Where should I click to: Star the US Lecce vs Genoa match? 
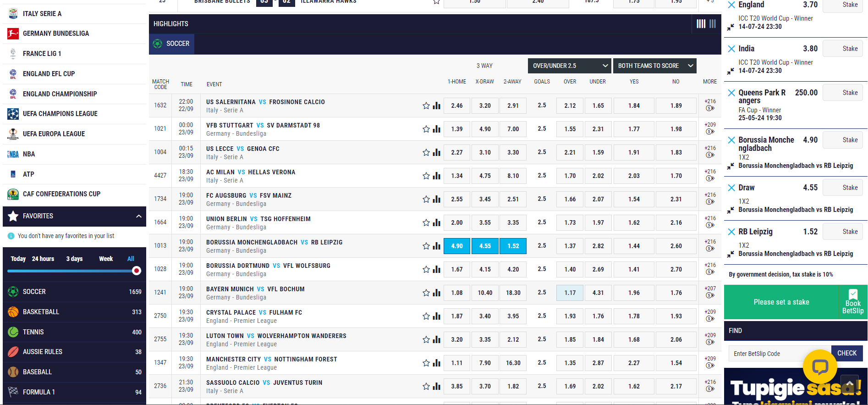click(426, 152)
